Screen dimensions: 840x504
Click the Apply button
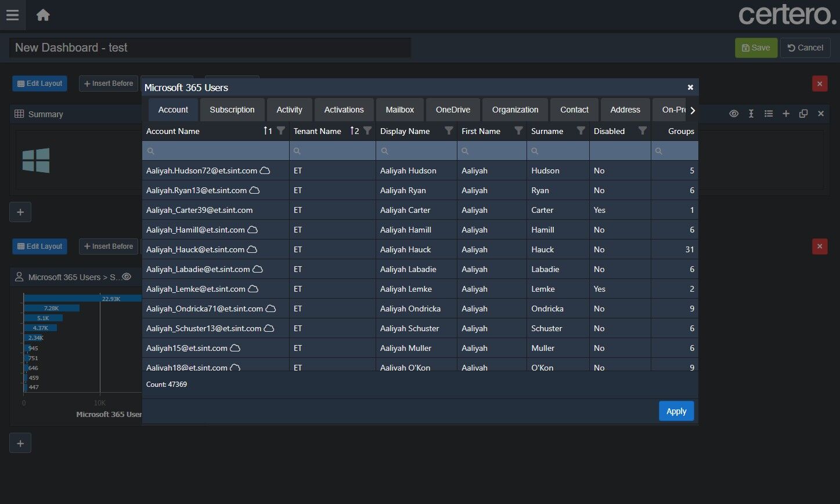click(x=676, y=411)
